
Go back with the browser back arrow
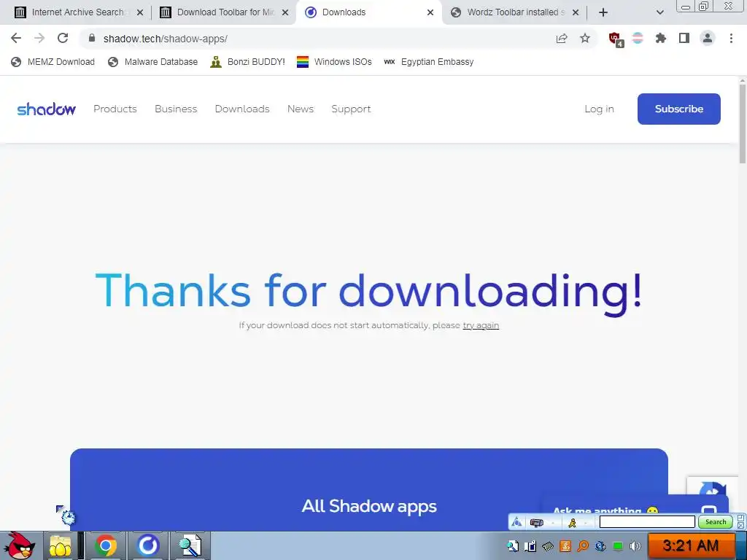click(x=16, y=38)
